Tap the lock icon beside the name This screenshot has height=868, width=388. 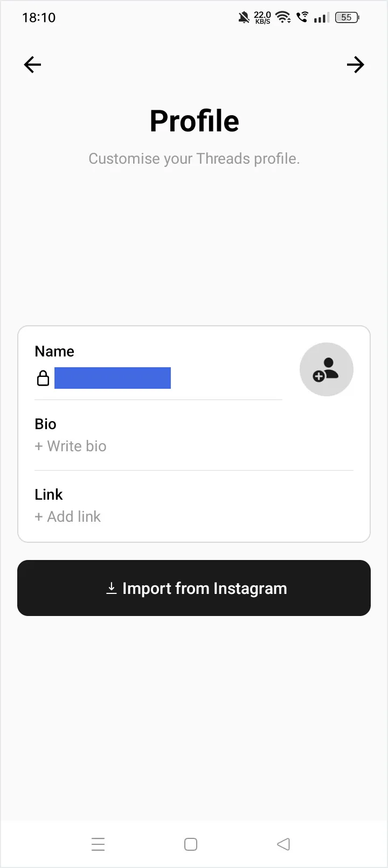click(x=43, y=378)
